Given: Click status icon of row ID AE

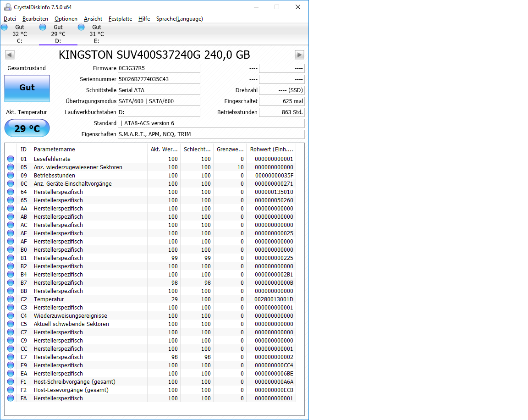Looking at the screenshot, I should (x=11, y=233).
